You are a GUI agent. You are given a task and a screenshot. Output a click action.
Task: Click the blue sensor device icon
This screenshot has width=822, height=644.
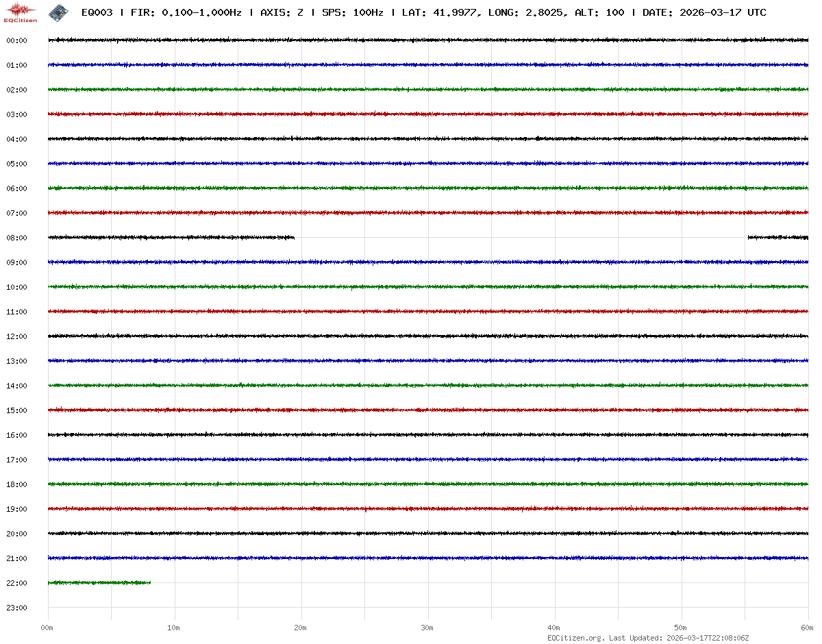(57, 12)
